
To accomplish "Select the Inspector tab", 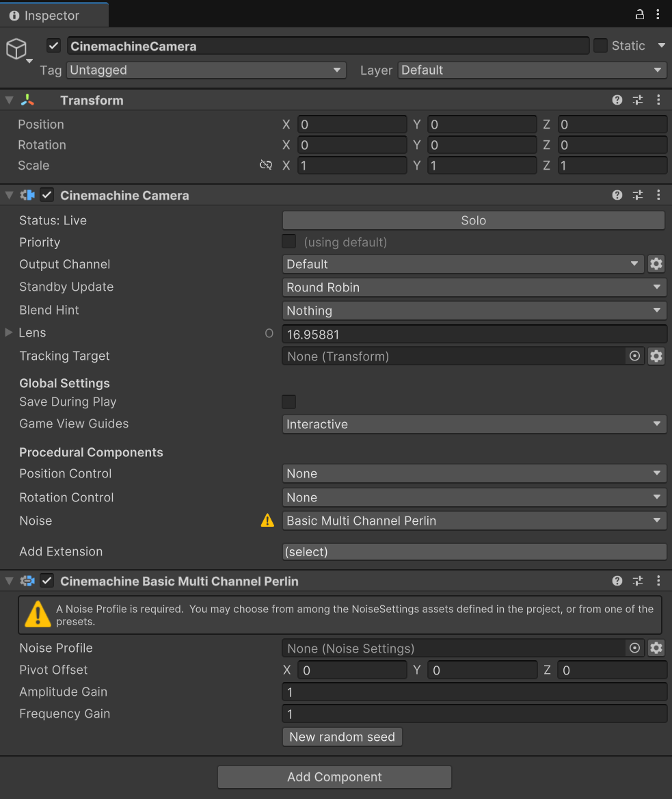I will (x=54, y=15).
